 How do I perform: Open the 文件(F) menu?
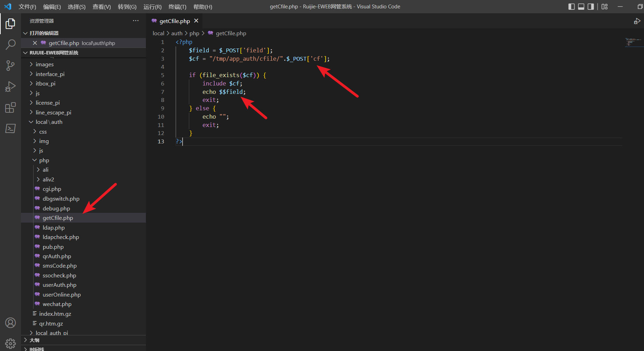pos(27,6)
